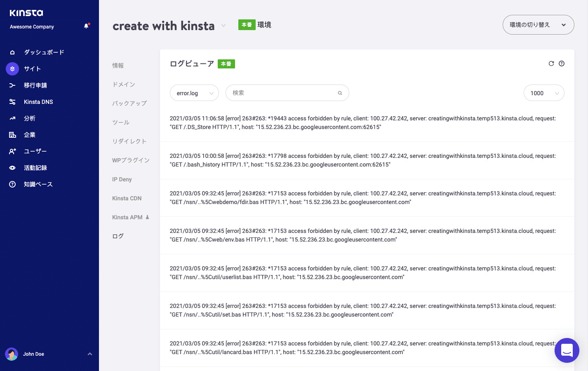The image size is (588, 371).
Task: Refresh the log viewer
Action: pos(551,63)
